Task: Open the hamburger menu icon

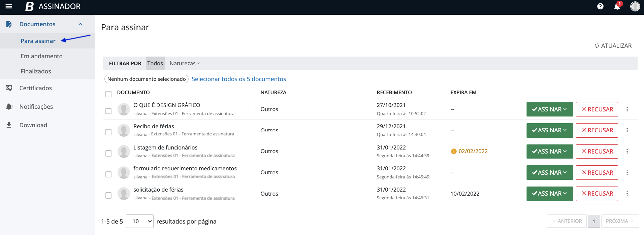Action: point(9,6)
